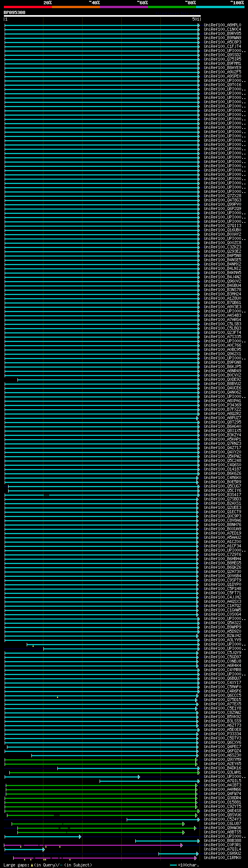Click the purple 60% identity legend segment
This screenshot has width=248, height=868.
pyautogui.click(x=124, y=7)
